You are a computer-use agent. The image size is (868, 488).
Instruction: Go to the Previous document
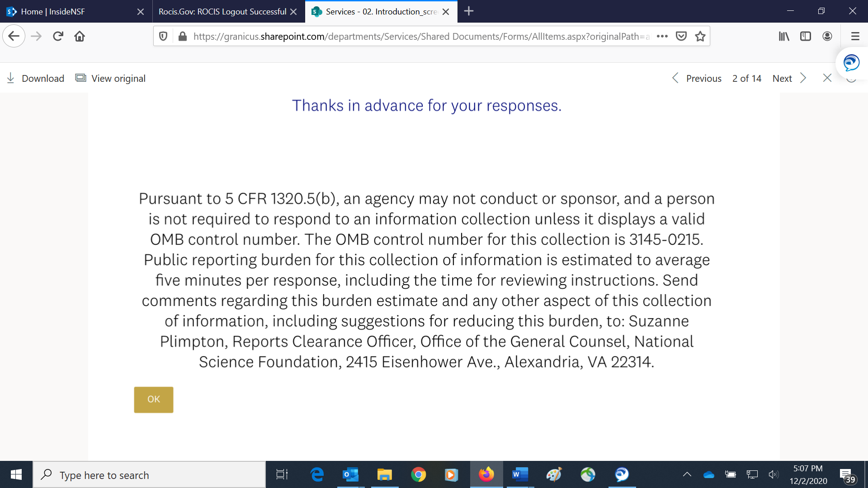coord(697,78)
